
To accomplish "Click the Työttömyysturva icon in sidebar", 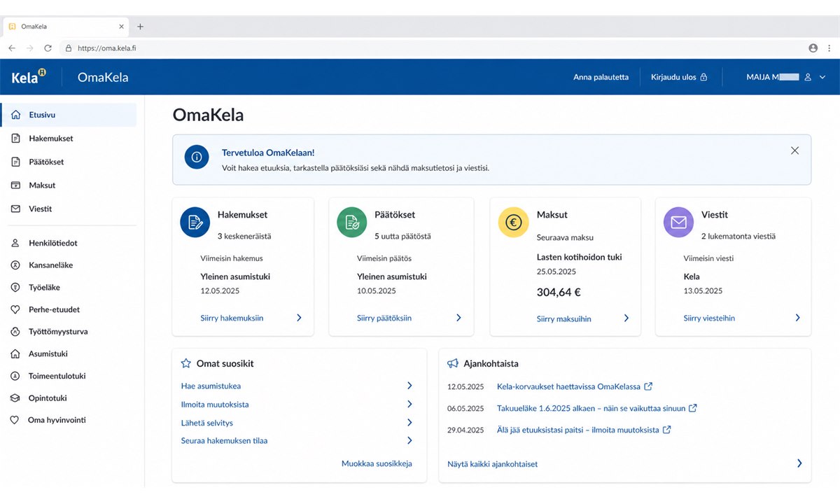I will click(15, 332).
